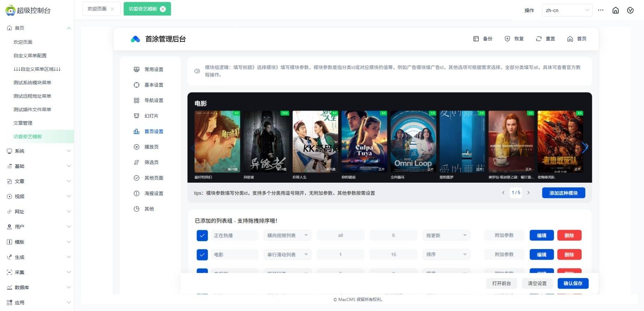Open 自定义菜单配置 menu item
This screenshot has width=644, height=311.
[30, 56]
